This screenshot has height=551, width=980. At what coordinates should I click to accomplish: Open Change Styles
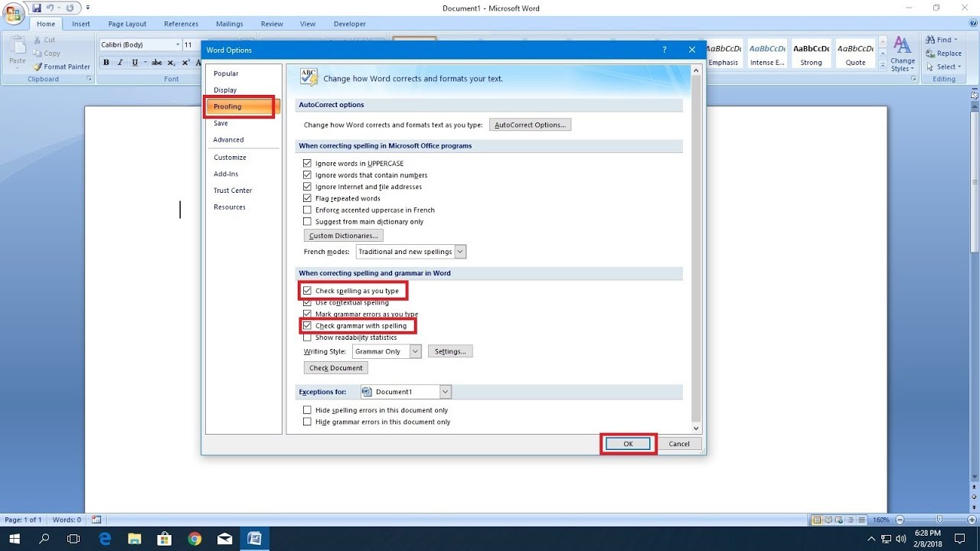903,54
